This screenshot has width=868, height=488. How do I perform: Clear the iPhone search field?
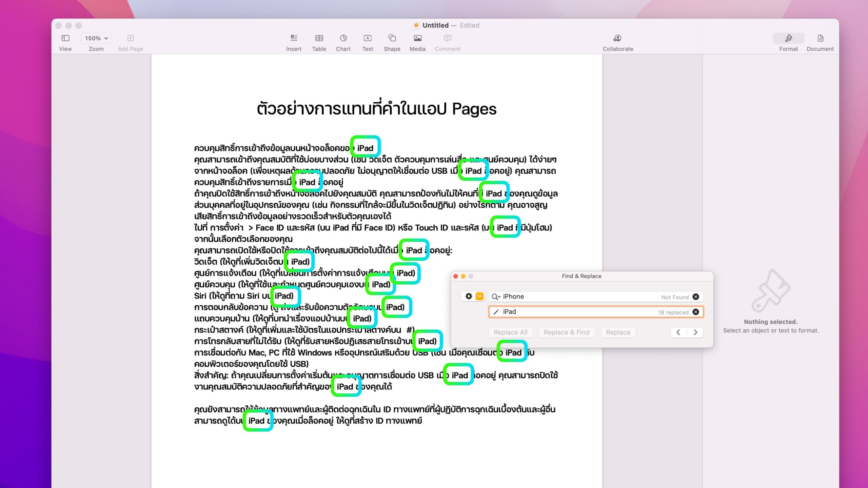pyautogui.click(x=696, y=297)
